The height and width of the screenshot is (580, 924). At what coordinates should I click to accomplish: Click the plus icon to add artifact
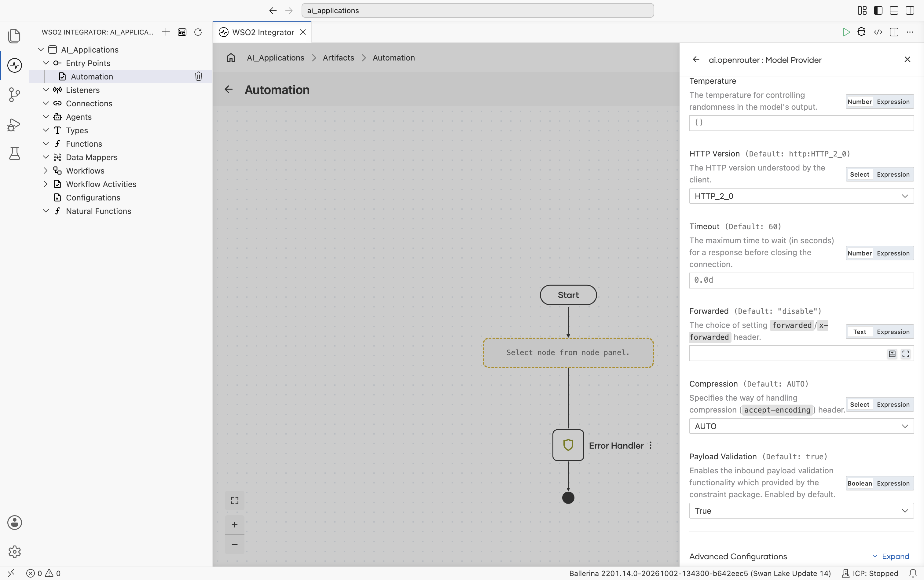[x=166, y=32]
